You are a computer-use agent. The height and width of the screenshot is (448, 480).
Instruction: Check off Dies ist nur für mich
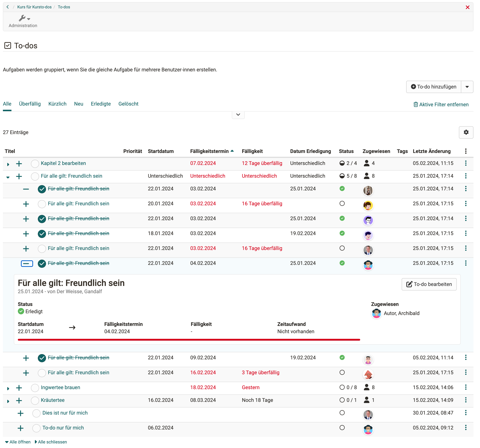(37, 413)
